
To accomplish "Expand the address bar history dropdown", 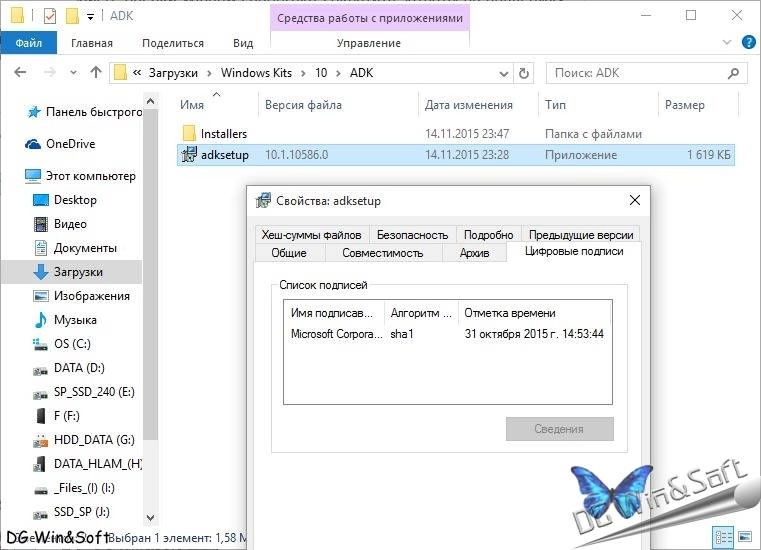I will tap(504, 73).
